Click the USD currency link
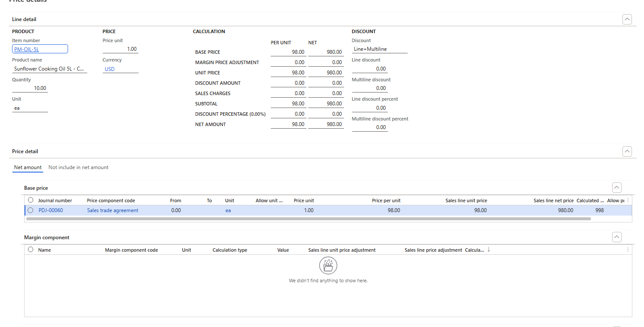Image resolution: width=644 pixels, height=327 pixels. [x=110, y=69]
